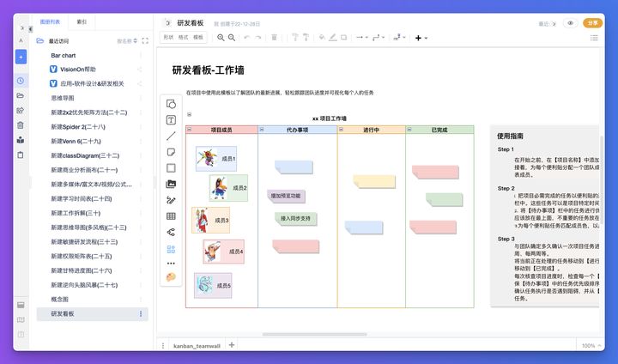618x364 pixels.
Task: Expand the list panel to fullscreen
Action: pos(145,41)
